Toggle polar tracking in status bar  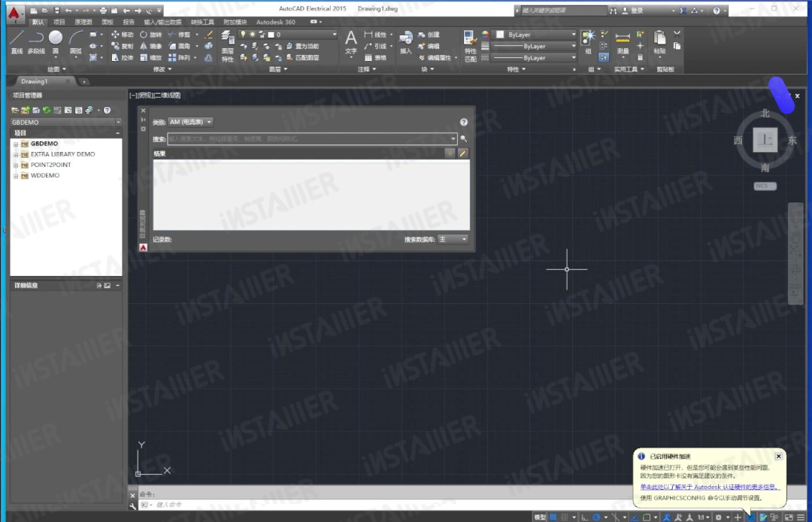pyautogui.click(x=596, y=517)
